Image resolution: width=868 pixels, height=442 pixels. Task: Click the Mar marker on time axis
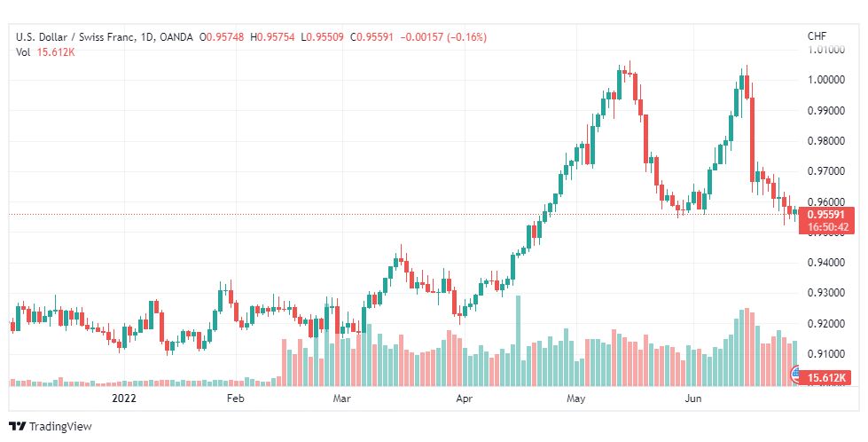click(x=343, y=399)
